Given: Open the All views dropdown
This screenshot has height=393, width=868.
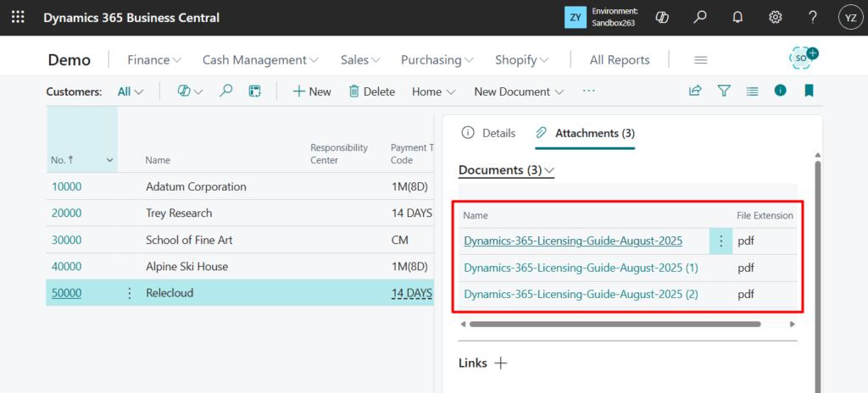Looking at the screenshot, I should click(130, 91).
